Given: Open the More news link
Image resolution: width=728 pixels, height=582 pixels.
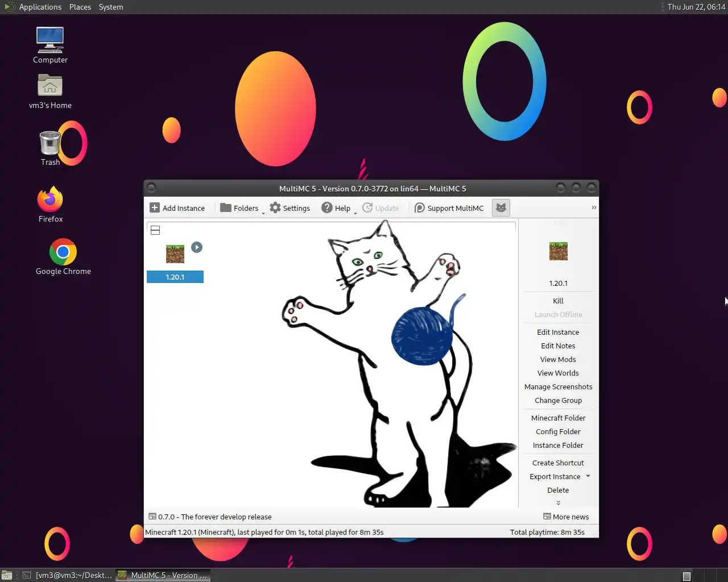Looking at the screenshot, I should click(x=566, y=517).
